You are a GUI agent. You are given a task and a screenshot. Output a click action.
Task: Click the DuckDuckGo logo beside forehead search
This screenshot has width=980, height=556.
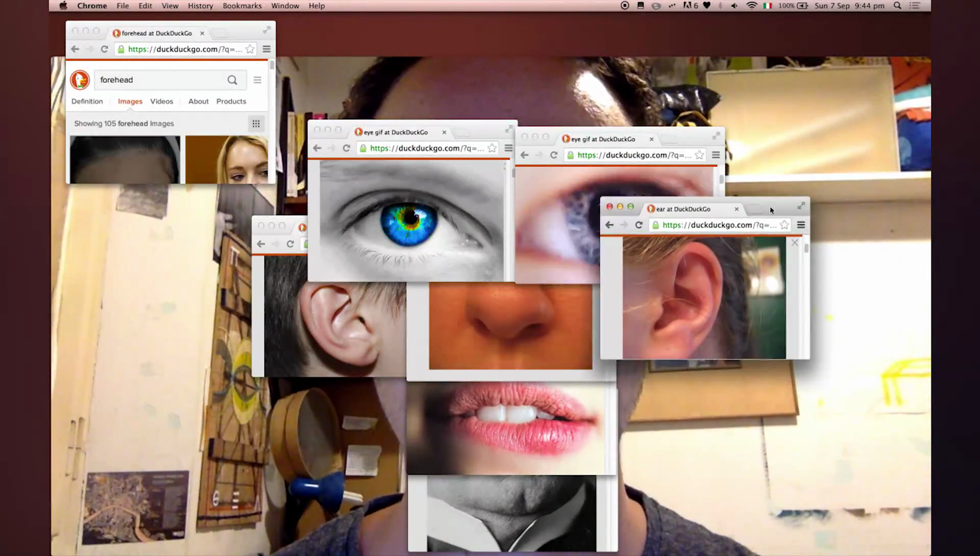coord(80,80)
